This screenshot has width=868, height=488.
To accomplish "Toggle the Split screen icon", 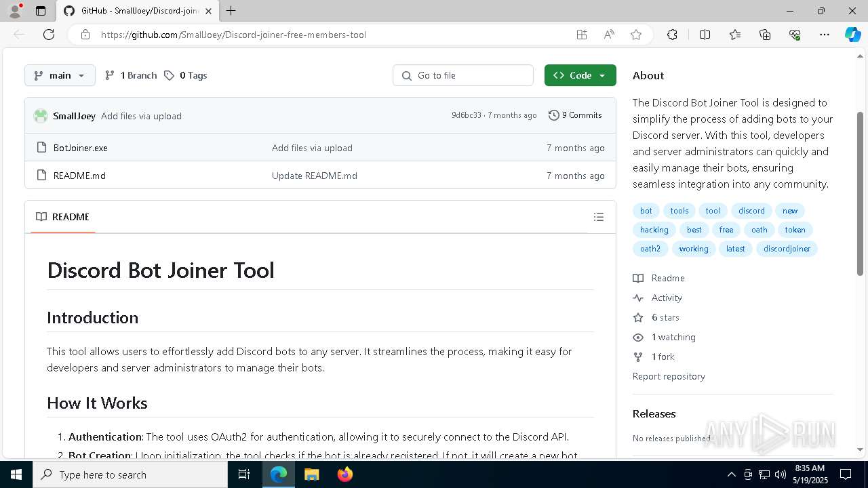I will 705,35.
